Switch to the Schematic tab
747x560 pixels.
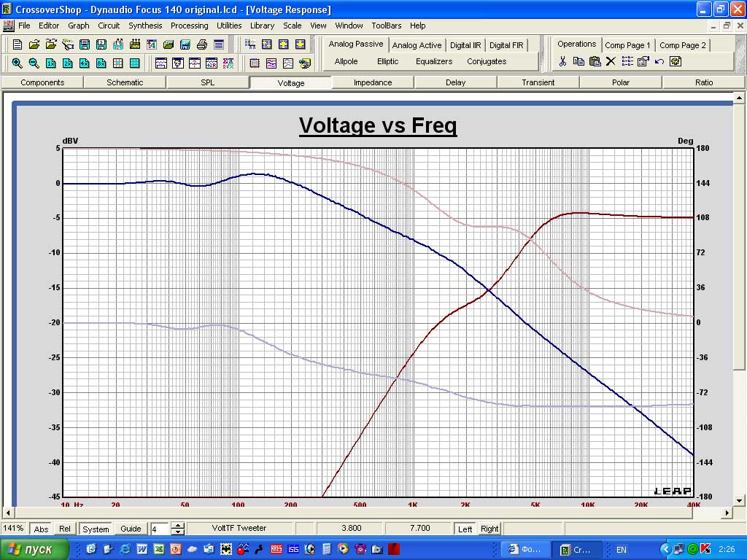click(x=125, y=82)
